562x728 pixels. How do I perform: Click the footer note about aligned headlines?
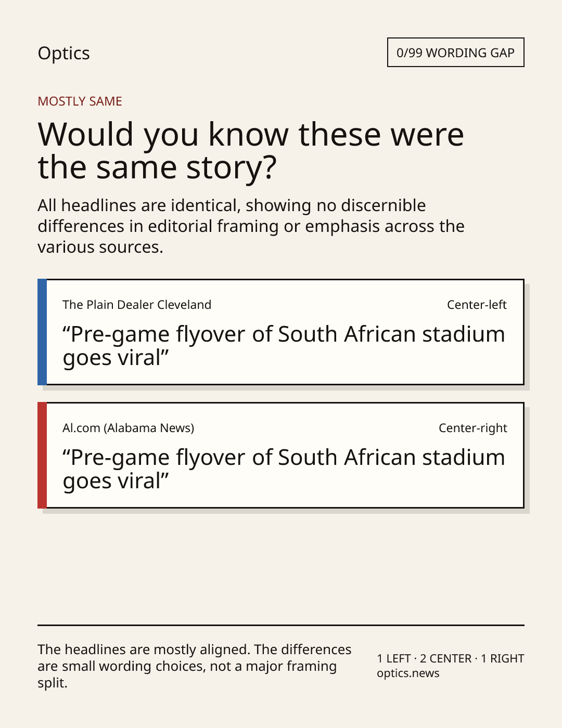pos(195,666)
